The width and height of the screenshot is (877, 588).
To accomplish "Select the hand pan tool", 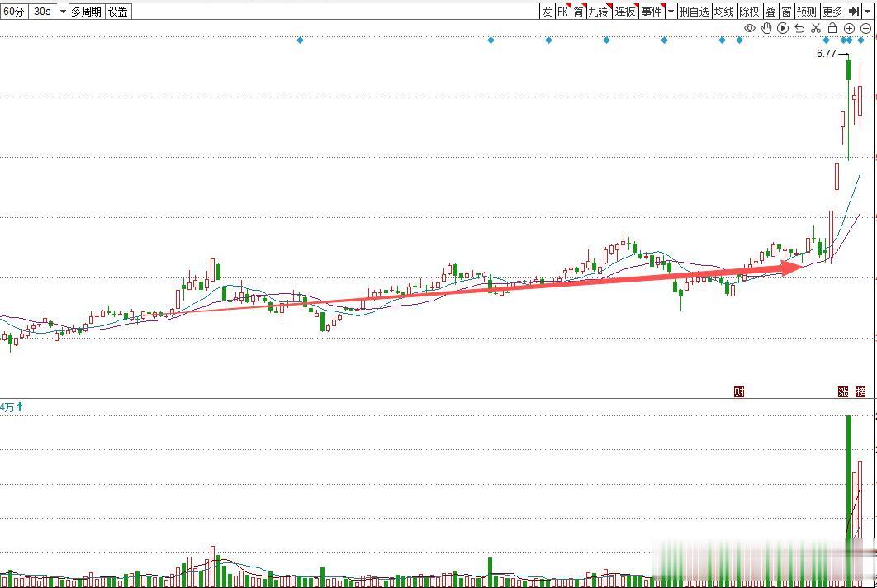I will point(766,28).
